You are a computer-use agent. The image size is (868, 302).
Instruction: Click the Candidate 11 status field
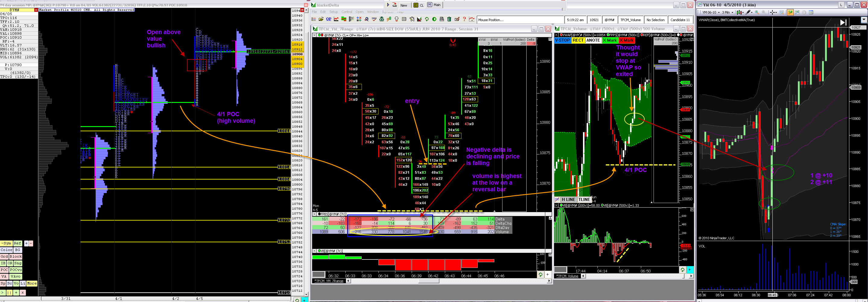coord(680,20)
